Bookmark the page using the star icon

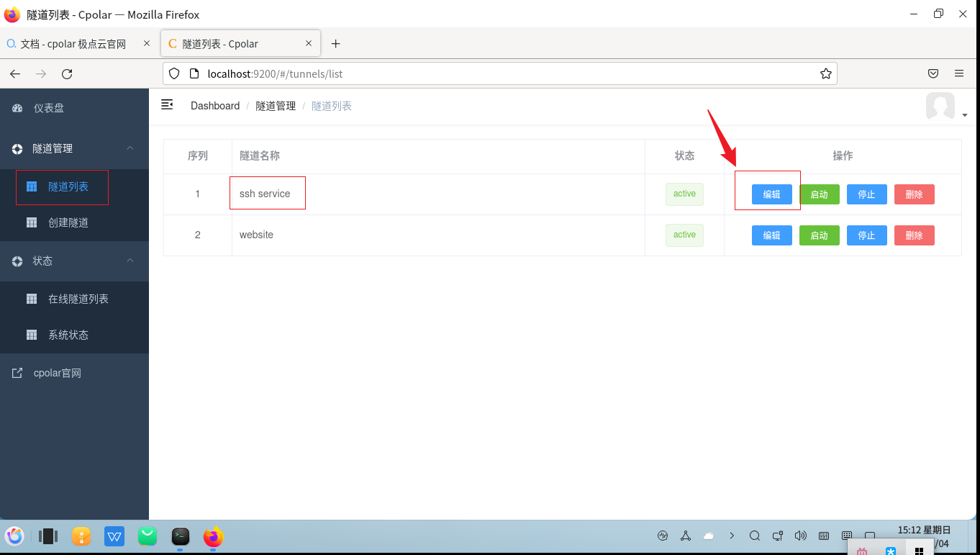pos(825,73)
